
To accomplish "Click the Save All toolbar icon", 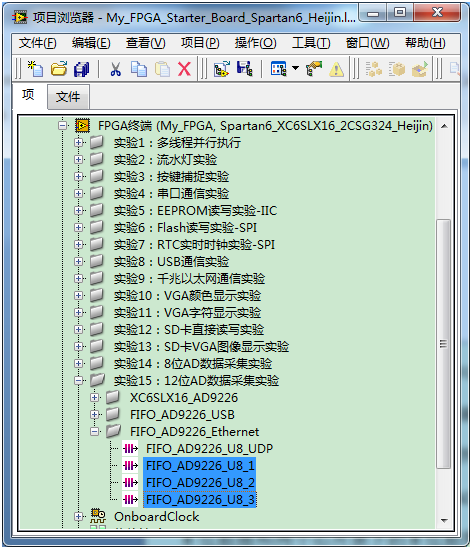I will (x=81, y=69).
